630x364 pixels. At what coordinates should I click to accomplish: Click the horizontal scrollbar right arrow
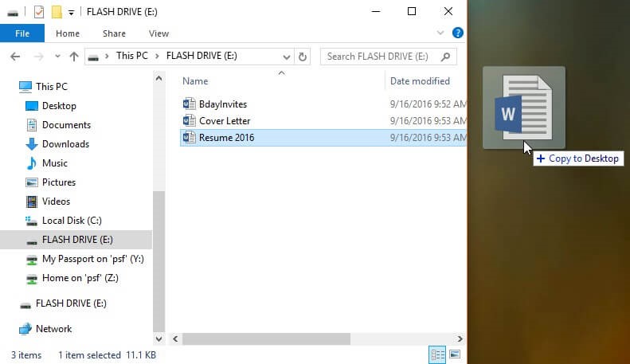[x=460, y=339]
